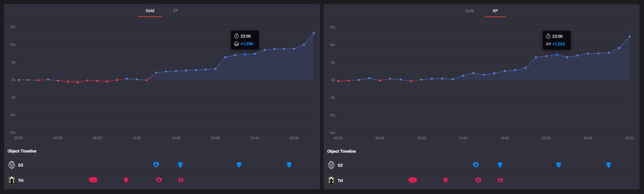Click G2's first blue dragon icon in gold panel
The height and width of the screenshot is (194, 644).
180,164
